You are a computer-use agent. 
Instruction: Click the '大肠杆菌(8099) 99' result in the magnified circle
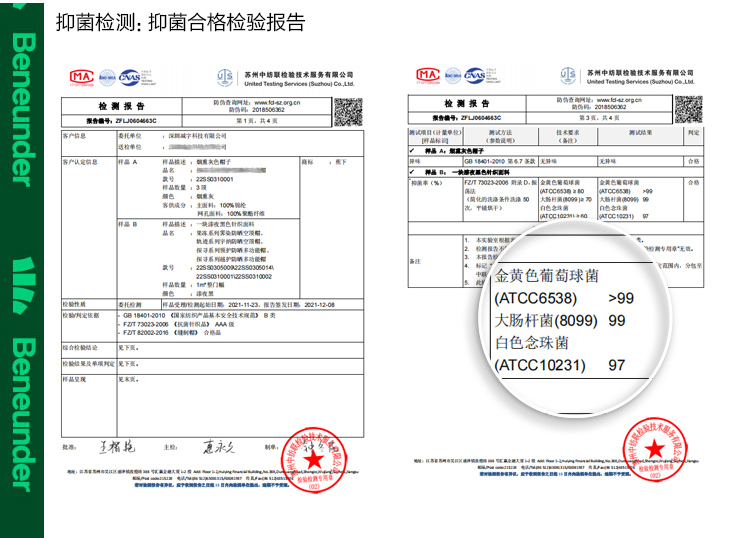[560, 320]
